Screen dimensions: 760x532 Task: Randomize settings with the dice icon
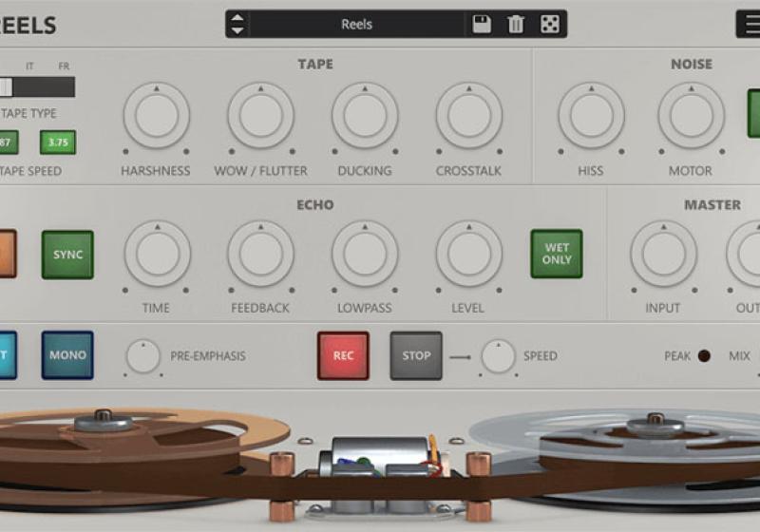coord(550,24)
